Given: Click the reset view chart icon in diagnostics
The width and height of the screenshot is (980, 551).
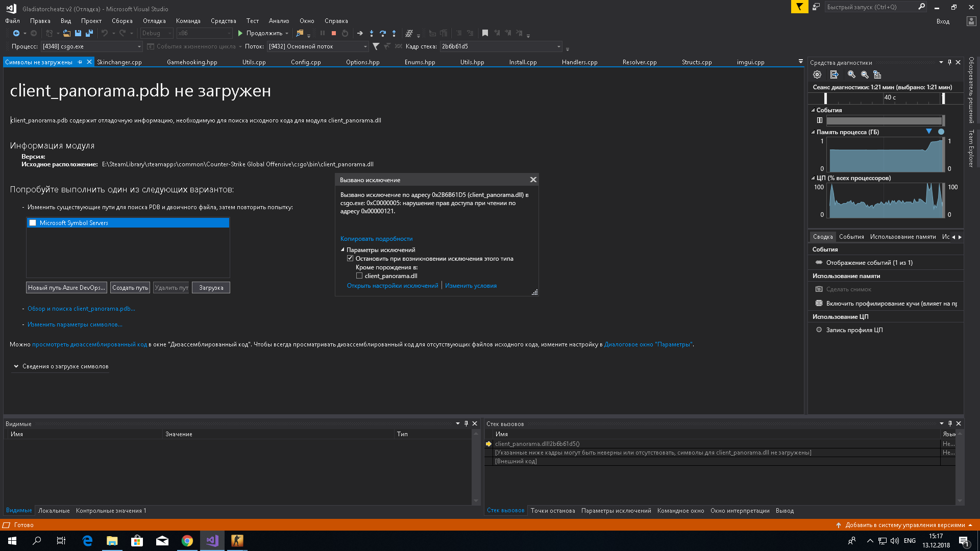Looking at the screenshot, I should [877, 74].
